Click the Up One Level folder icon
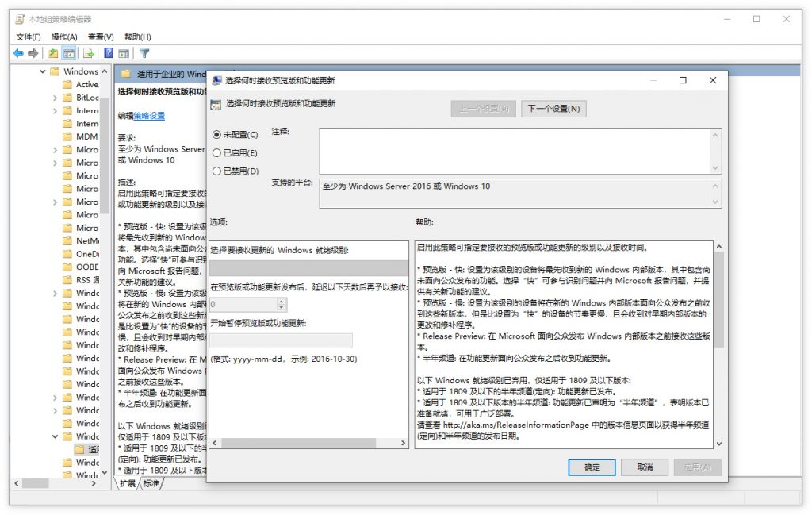This screenshot has width=812, height=515. tap(53, 53)
